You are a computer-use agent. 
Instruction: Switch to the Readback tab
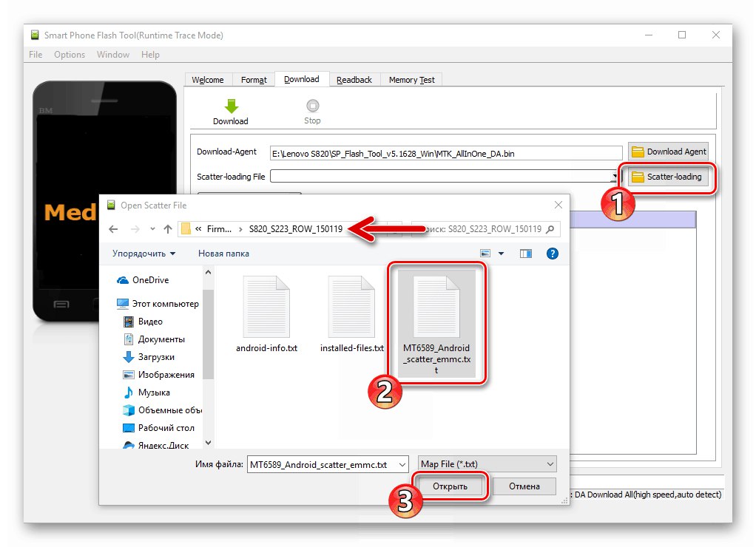tap(354, 79)
